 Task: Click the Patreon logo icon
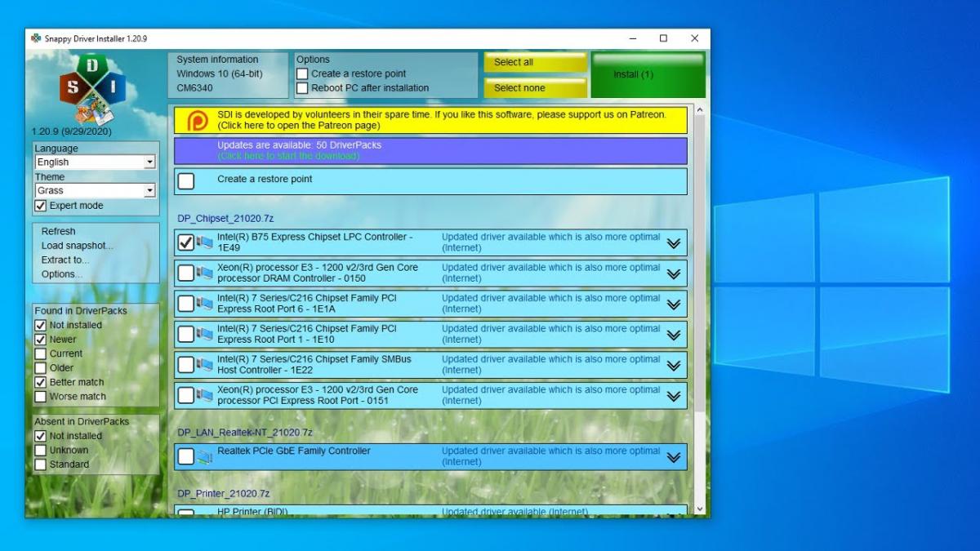coord(198,121)
